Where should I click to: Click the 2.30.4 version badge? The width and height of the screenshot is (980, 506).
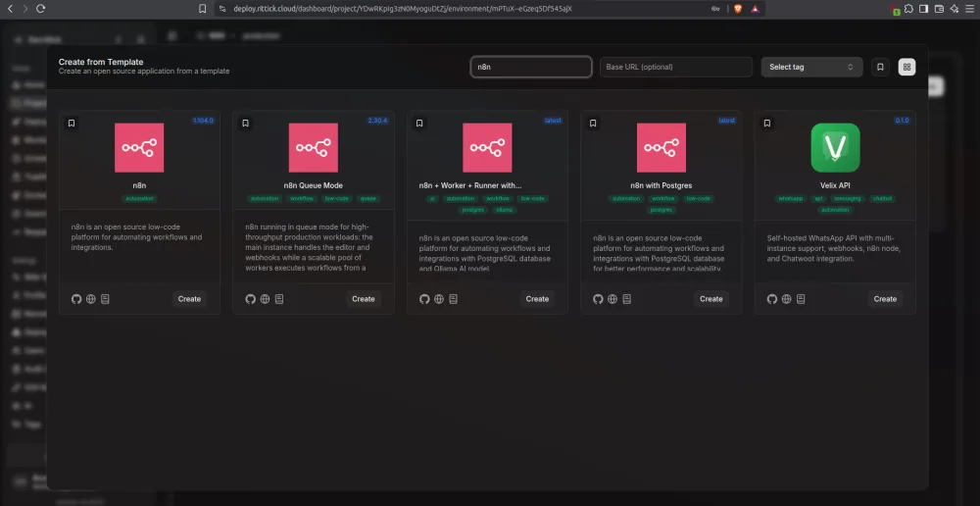pyautogui.click(x=377, y=120)
